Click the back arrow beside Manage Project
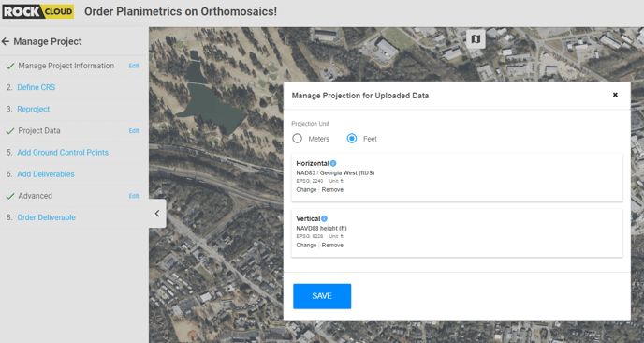Image resolution: width=644 pixels, height=343 pixels. (6, 41)
